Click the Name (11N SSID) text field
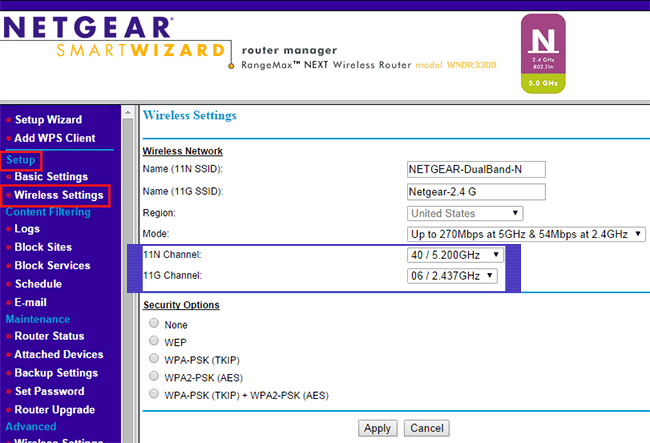 [x=476, y=169]
